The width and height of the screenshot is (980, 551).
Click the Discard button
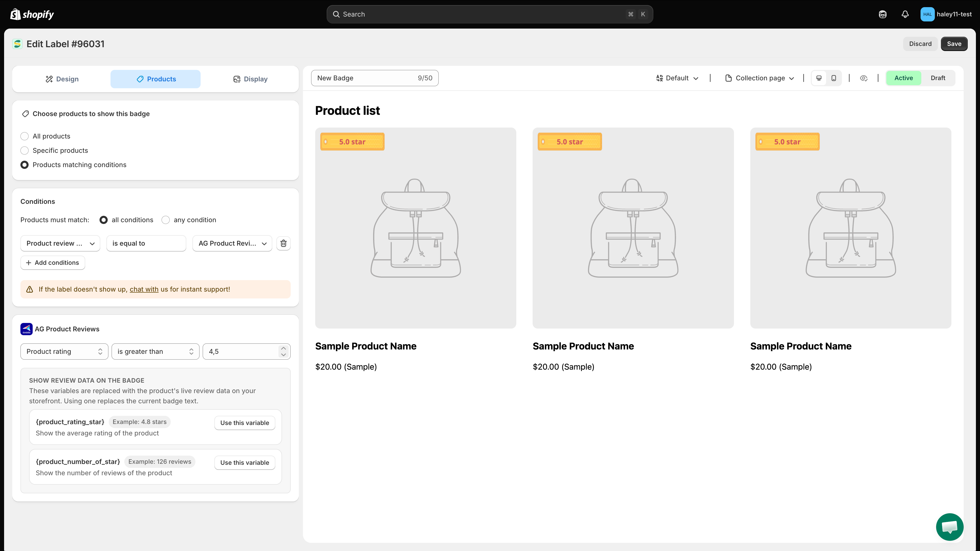click(x=920, y=44)
